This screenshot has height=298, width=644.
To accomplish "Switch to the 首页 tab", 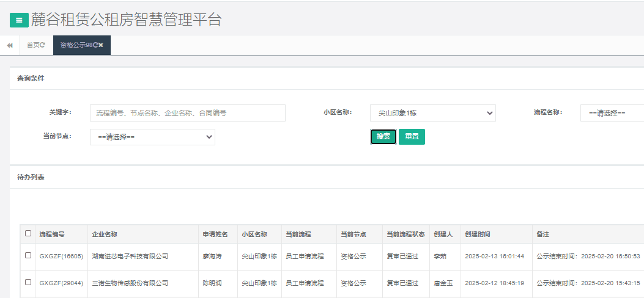I will 33,45.
